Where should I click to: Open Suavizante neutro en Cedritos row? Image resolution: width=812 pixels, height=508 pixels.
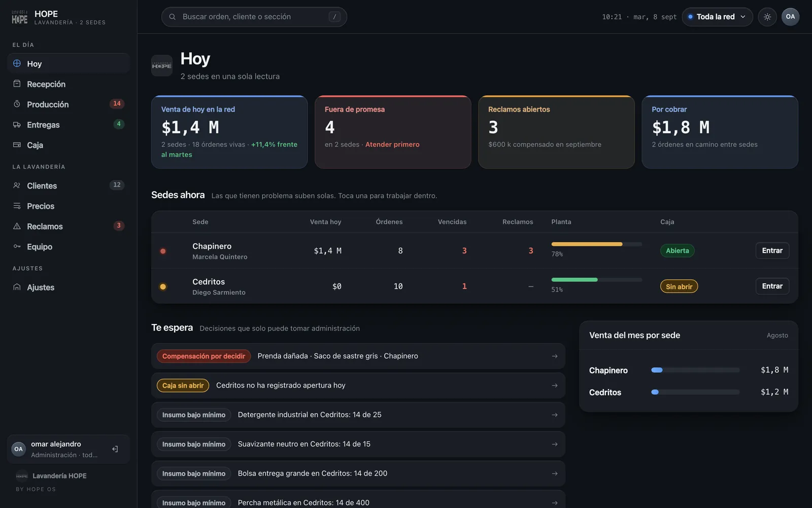click(x=358, y=444)
